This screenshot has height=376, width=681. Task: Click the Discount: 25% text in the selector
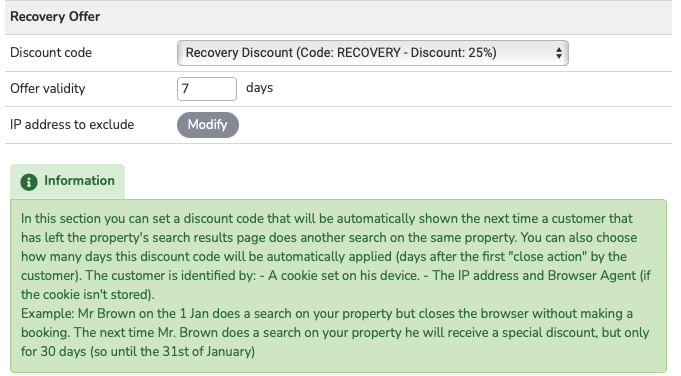(451, 53)
